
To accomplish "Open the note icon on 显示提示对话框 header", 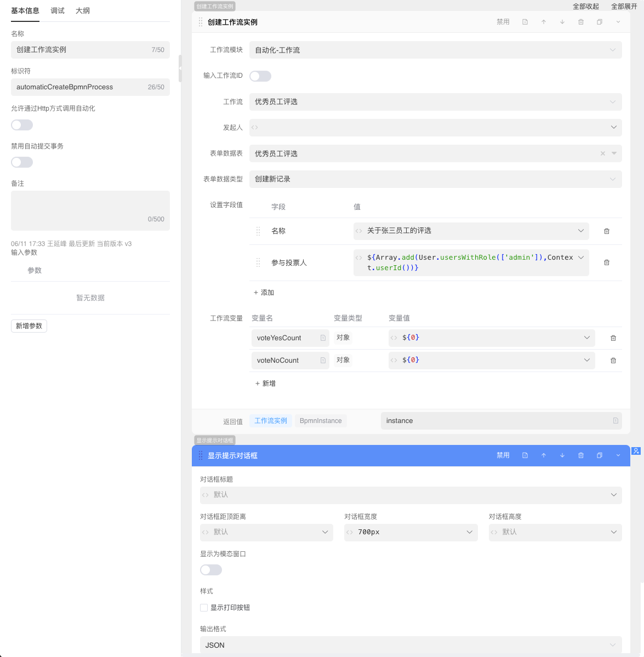I will [525, 455].
